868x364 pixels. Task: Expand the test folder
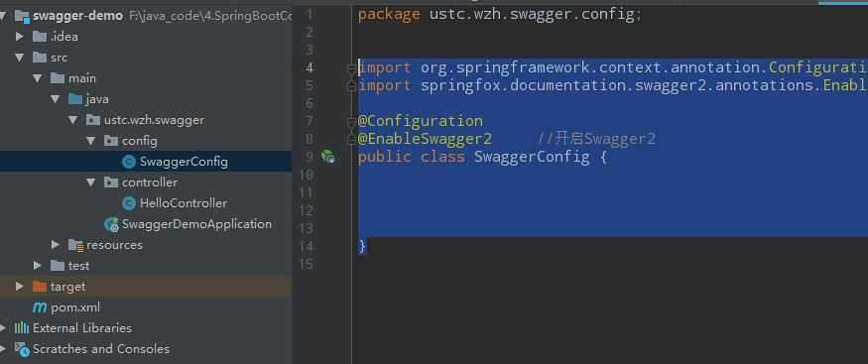38,266
